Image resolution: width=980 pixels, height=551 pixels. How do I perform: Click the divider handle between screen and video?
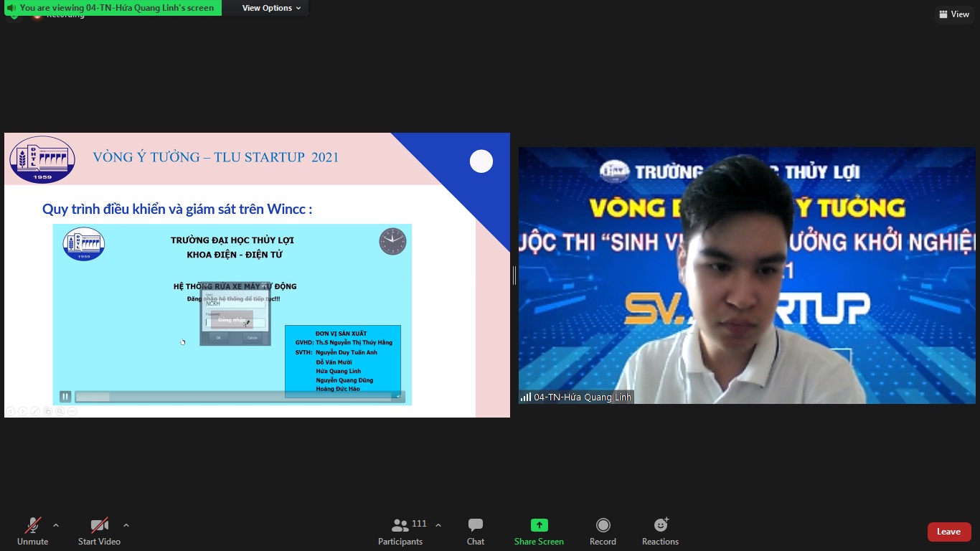click(514, 275)
